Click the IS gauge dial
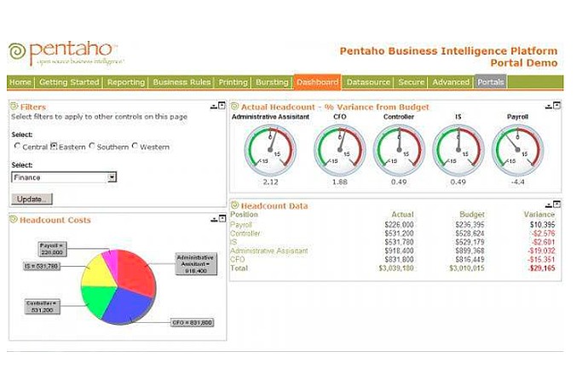 click(458, 150)
